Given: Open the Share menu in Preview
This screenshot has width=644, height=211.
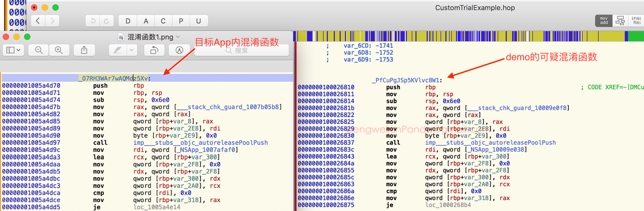Looking at the screenshot, I should pos(84,50).
